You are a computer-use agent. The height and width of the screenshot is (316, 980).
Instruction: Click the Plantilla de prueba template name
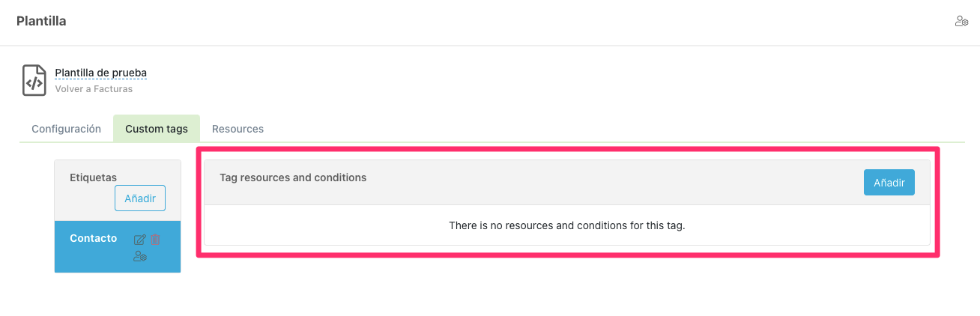pyautogui.click(x=100, y=73)
